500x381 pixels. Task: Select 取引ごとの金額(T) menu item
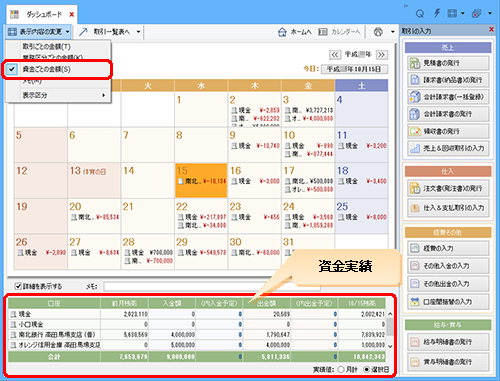(x=57, y=46)
